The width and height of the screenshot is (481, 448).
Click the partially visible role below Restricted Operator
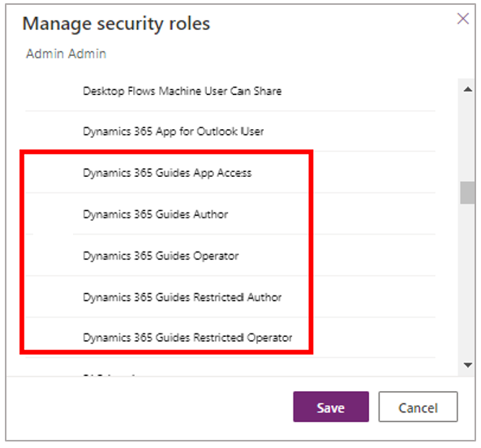109,375
